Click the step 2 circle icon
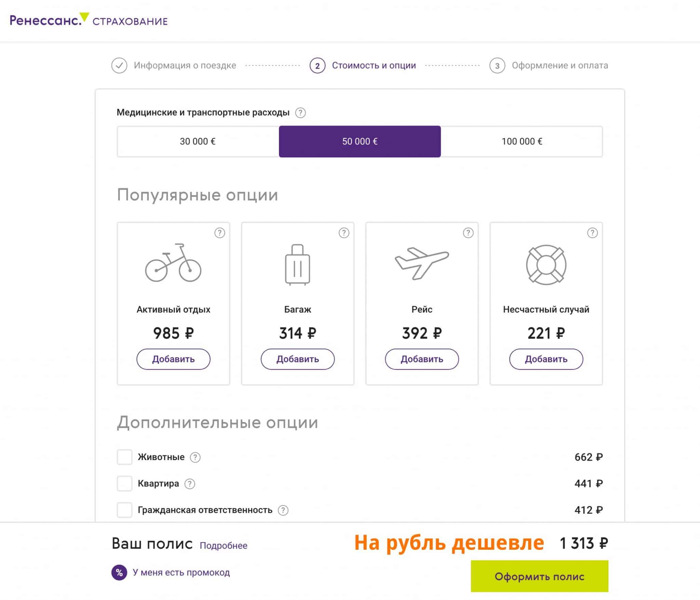 (x=318, y=65)
